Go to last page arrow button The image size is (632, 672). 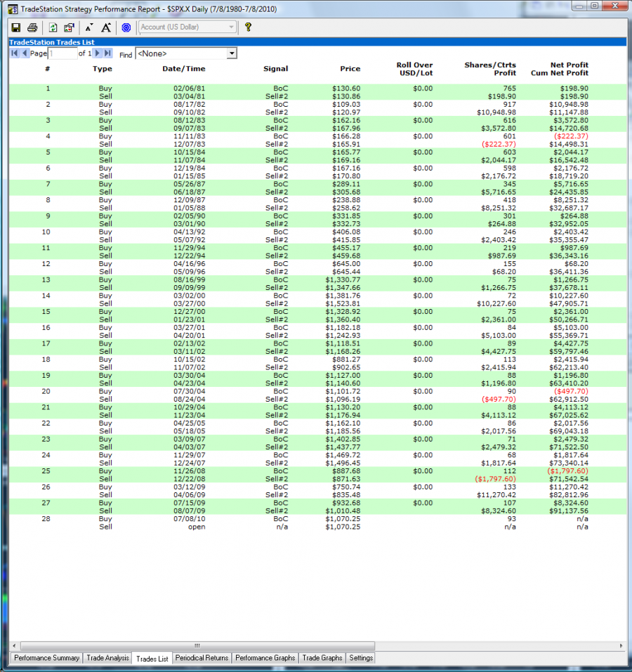(x=107, y=53)
